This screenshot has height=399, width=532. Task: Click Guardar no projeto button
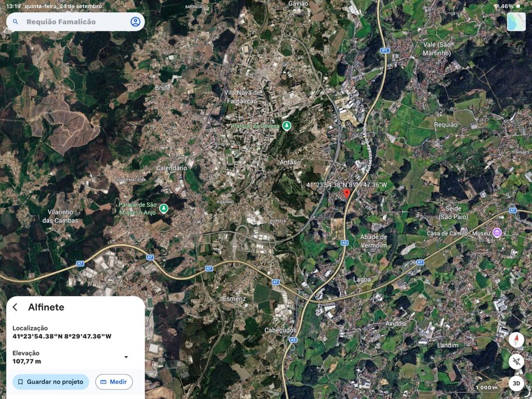[51, 382]
